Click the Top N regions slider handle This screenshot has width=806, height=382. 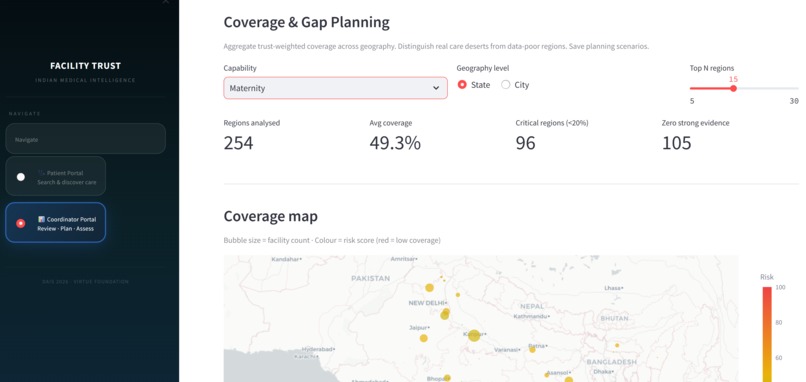pos(734,88)
